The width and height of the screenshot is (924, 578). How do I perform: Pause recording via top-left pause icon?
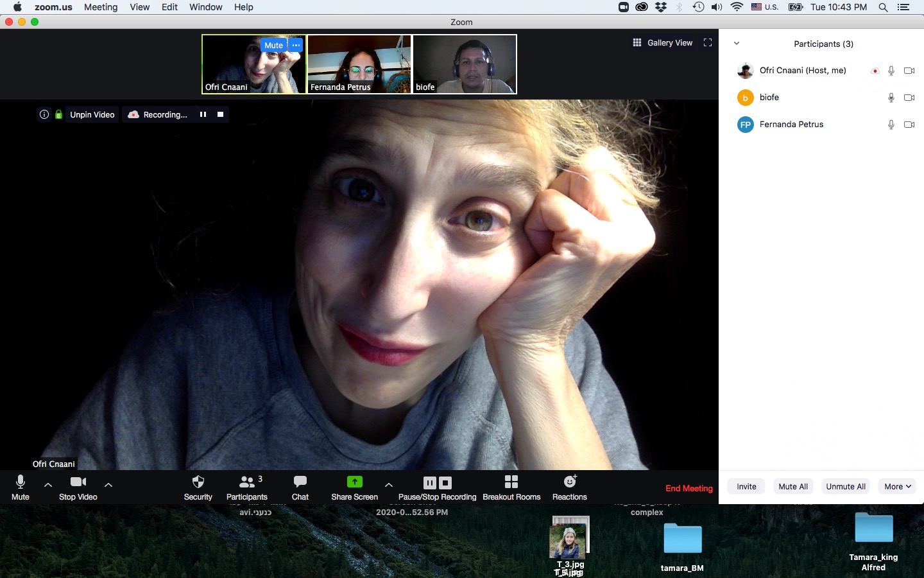(203, 114)
